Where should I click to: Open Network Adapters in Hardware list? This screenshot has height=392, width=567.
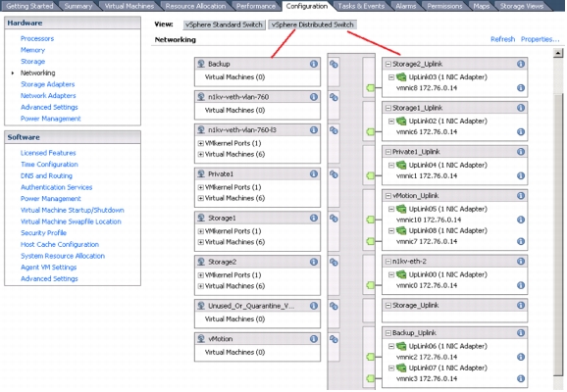click(x=48, y=96)
